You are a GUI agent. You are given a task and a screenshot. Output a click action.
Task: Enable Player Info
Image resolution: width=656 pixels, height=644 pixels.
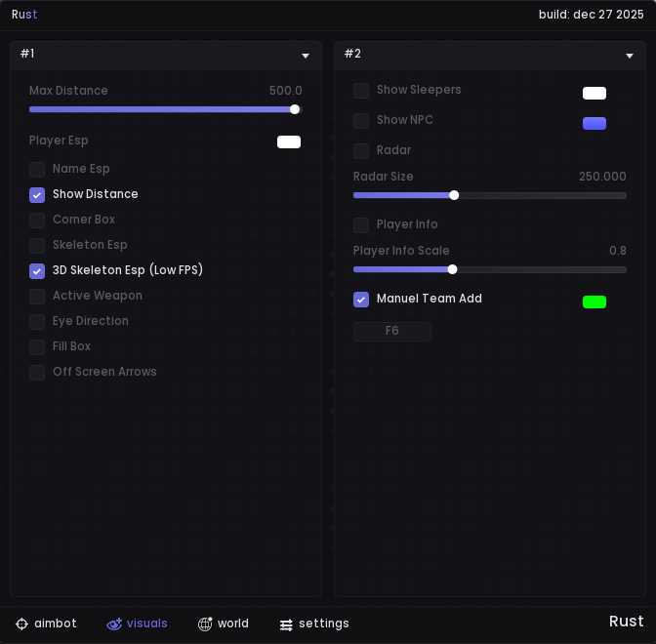click(361, 225)
